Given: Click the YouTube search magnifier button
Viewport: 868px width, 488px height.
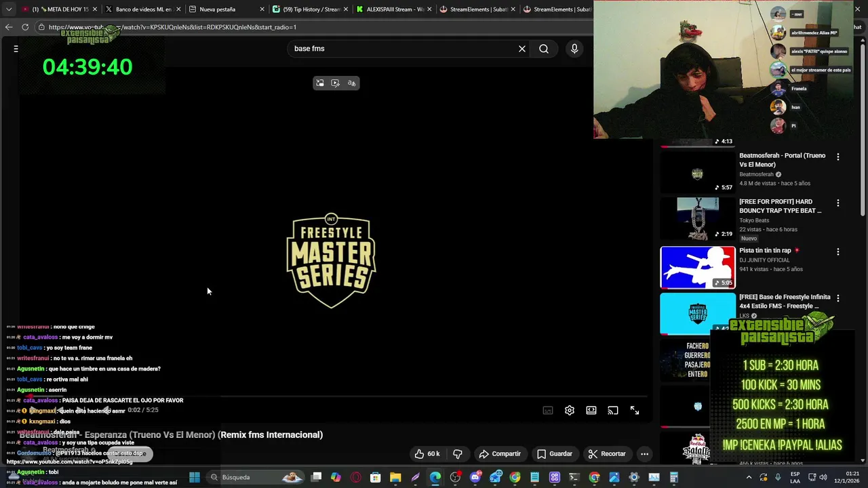Looking at the screenshot, I should coord(544,49).
